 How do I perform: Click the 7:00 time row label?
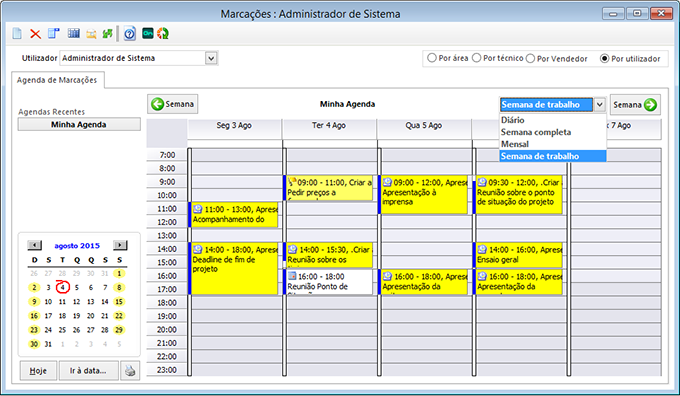point(167,155)
